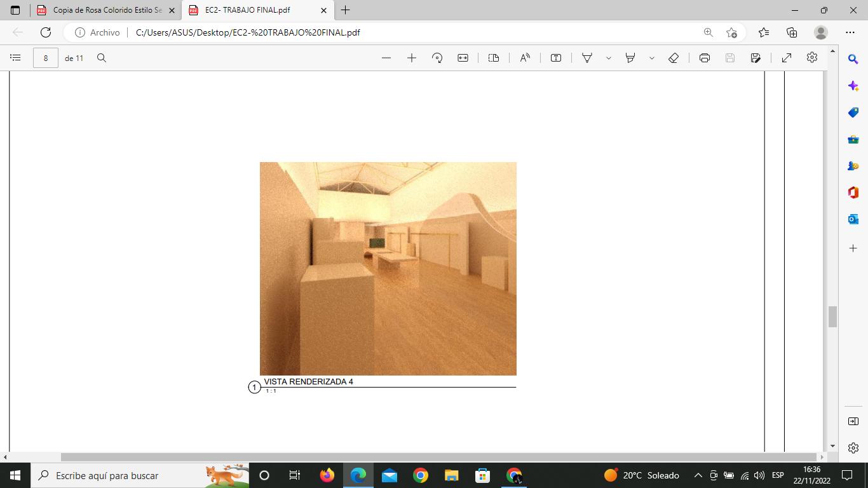Screen dimensions: 868x488
Task: Enter full screen PDF view
Action: 787,58
